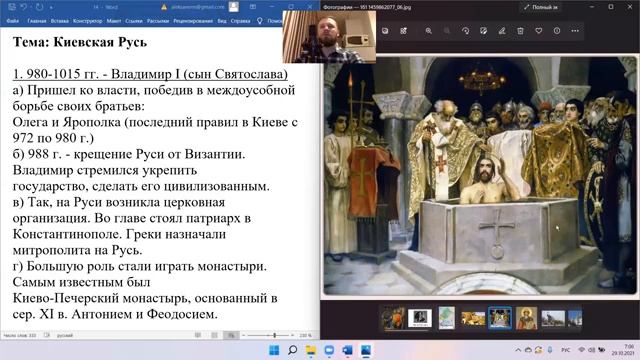The height and width of the screenshot is (360, 640).
Task: Change the РУС input language in the tray
Action: click(566, 350)
